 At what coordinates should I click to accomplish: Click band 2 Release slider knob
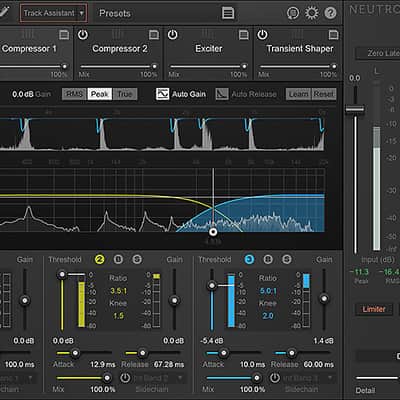[142, 353]
